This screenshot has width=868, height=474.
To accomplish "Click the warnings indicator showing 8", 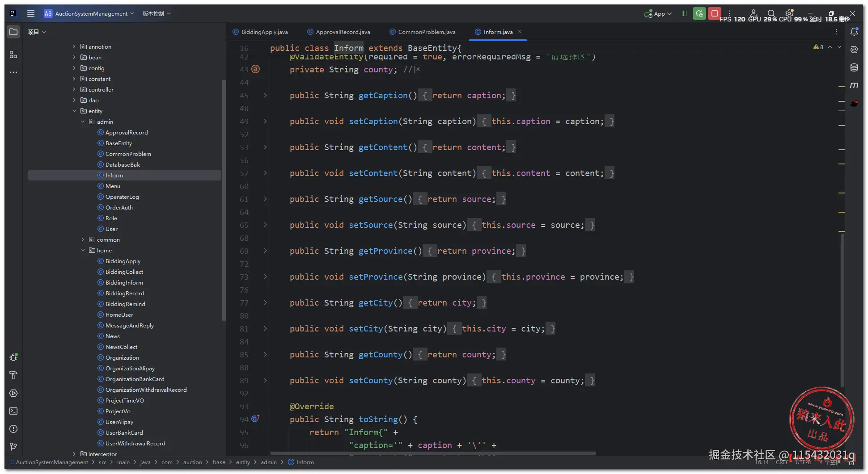I will pos(818,47).
